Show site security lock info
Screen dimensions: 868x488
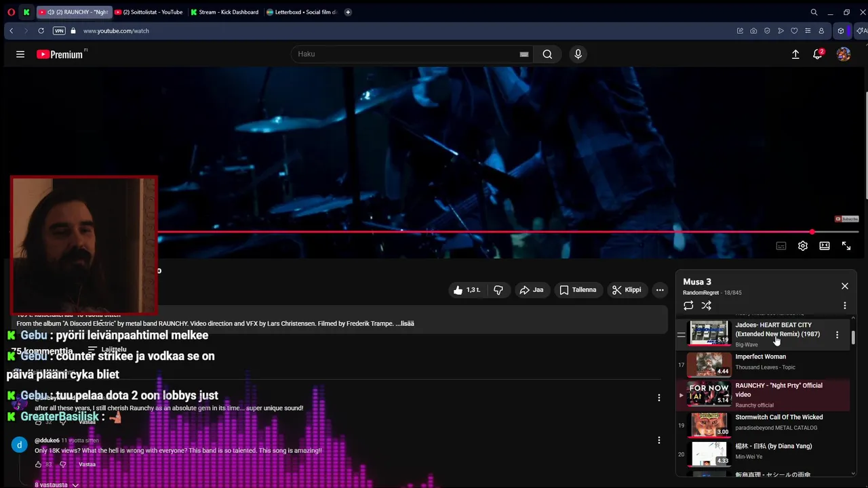[73, 30]
